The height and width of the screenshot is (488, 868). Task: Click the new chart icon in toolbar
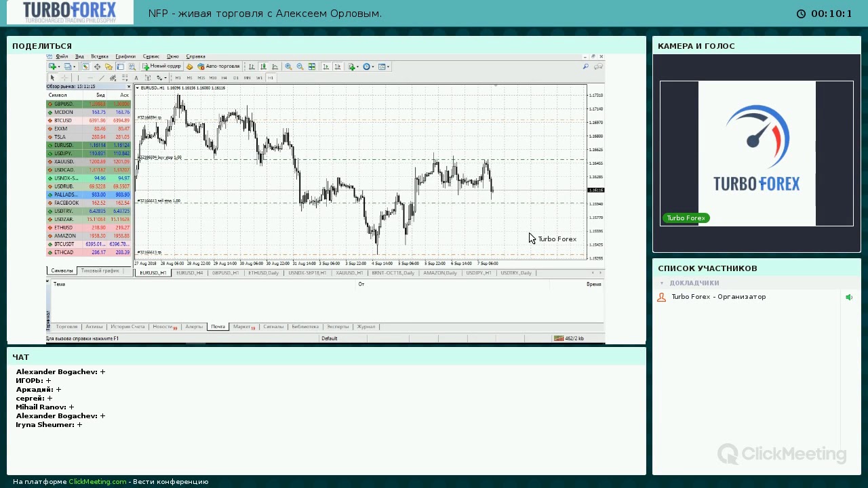53,66
